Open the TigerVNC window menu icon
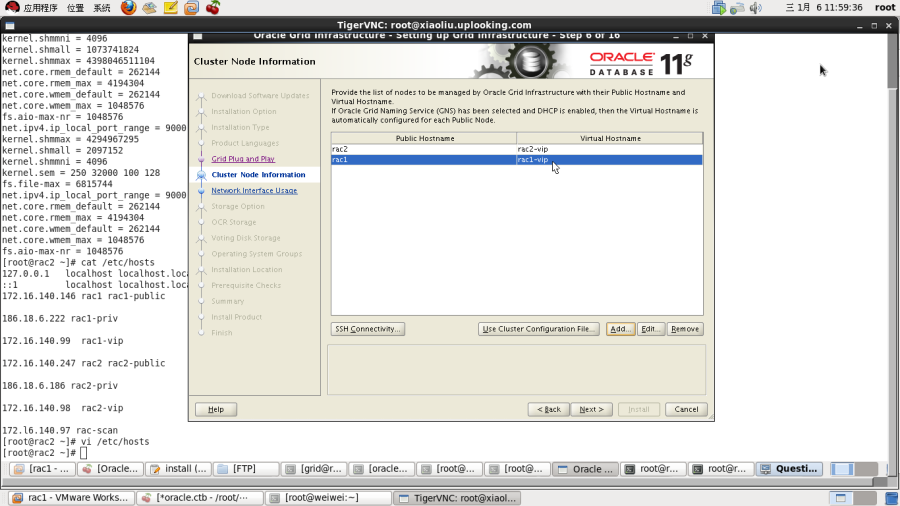The image size is (900, 506). [10, 26]
